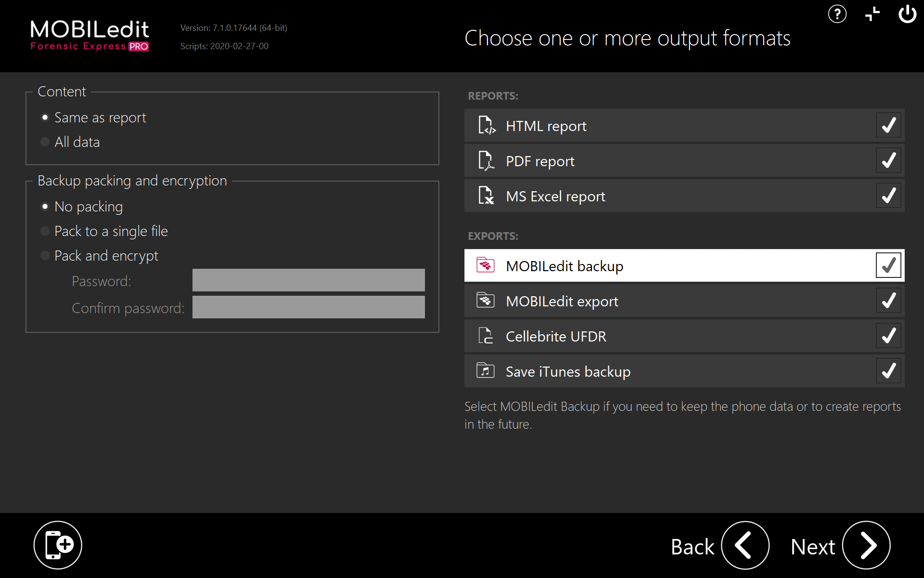
Task: Click the Back text label
Action: [692, 547]
